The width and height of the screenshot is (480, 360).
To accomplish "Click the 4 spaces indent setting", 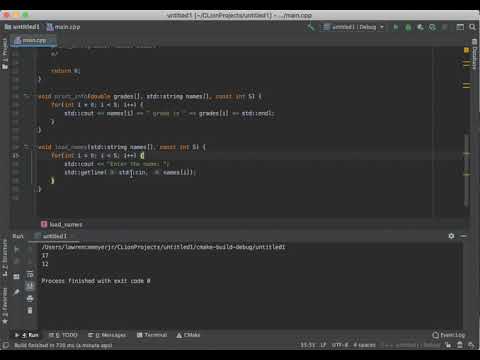I will click(364, 345).
